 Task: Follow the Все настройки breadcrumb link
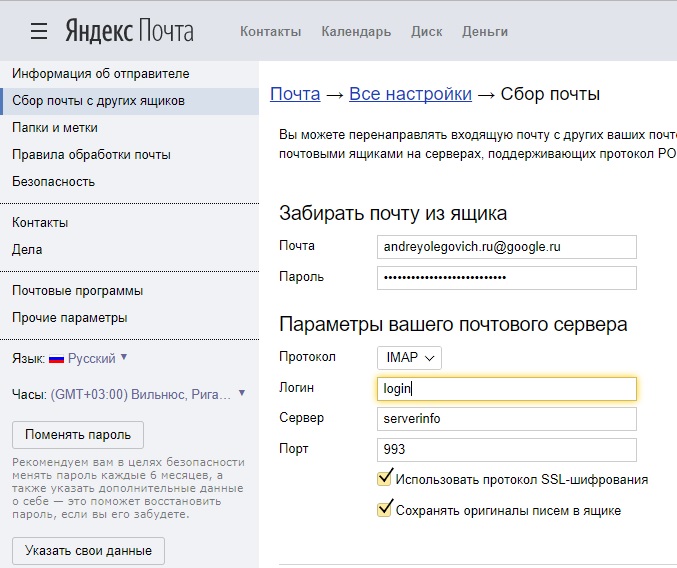tap(410, 94)
